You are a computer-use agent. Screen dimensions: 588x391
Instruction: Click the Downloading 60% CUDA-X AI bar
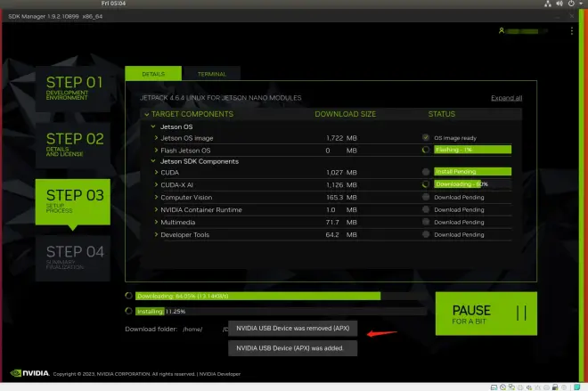click(472, 184)
